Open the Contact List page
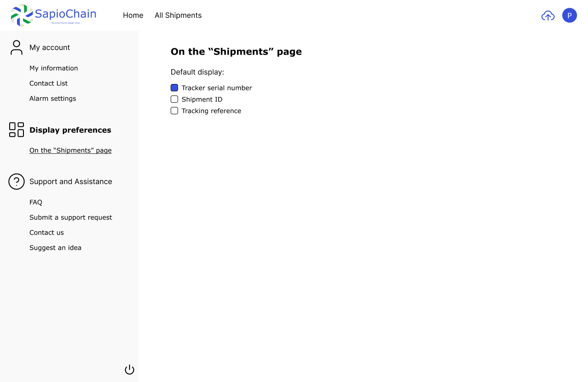 pos(49,83)
